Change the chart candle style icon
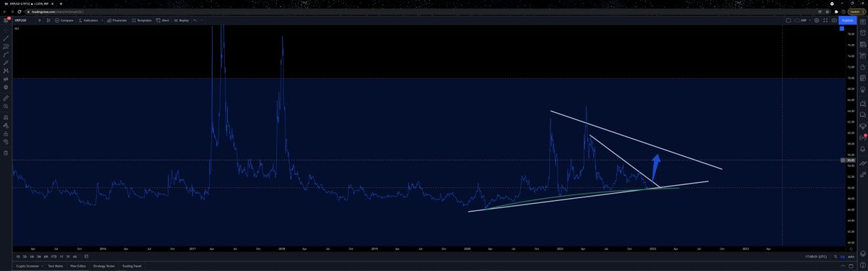Viewport: 868px width, 271px height. tap(48, 20)
